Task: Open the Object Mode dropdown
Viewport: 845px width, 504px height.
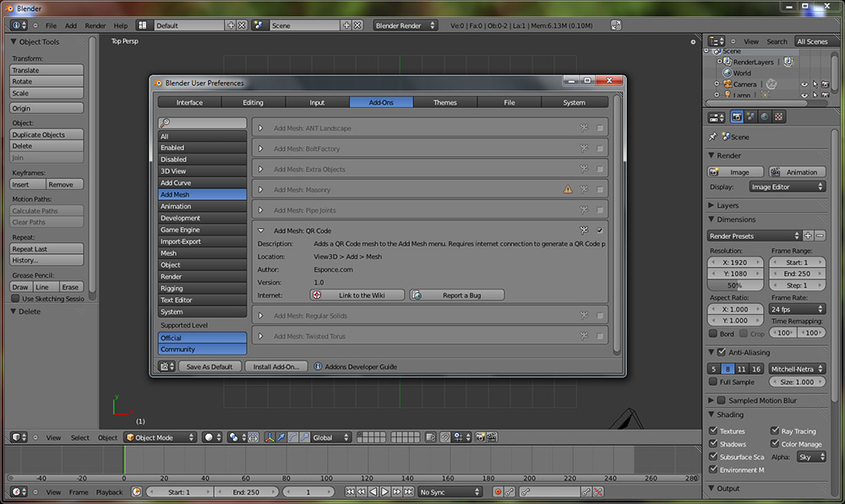Action: [160, 437]
